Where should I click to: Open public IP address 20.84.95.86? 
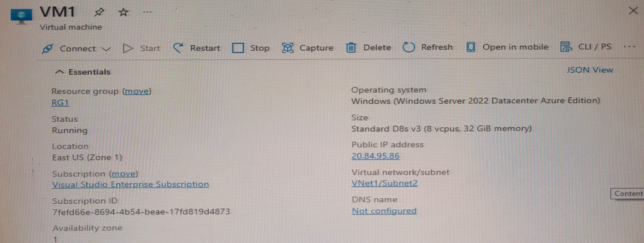point(375,156)
